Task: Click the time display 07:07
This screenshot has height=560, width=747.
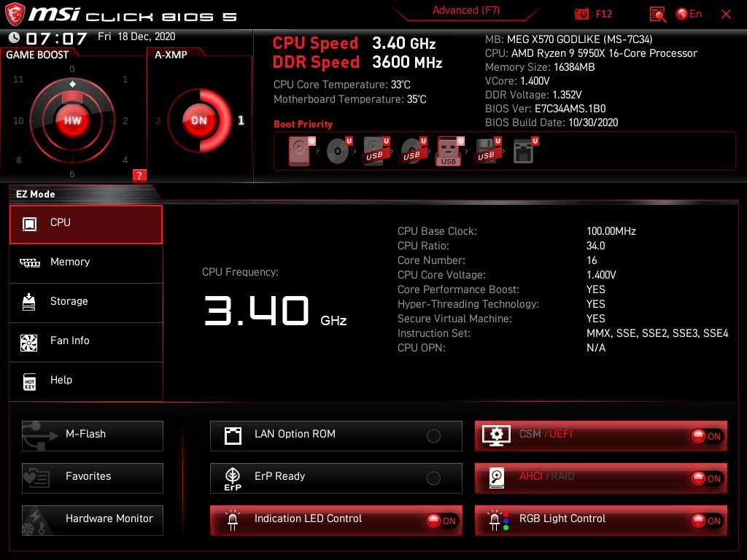Action: pyautogui.click(x=57, y=38)
